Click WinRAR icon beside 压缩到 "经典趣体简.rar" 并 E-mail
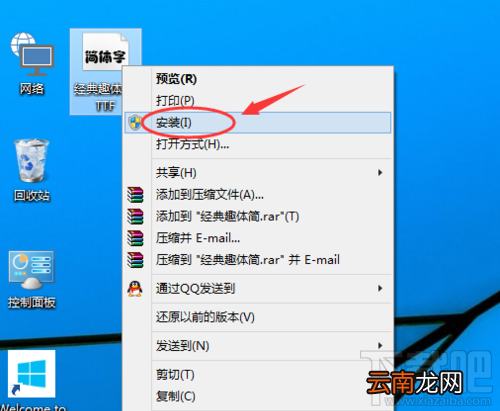 135,260
